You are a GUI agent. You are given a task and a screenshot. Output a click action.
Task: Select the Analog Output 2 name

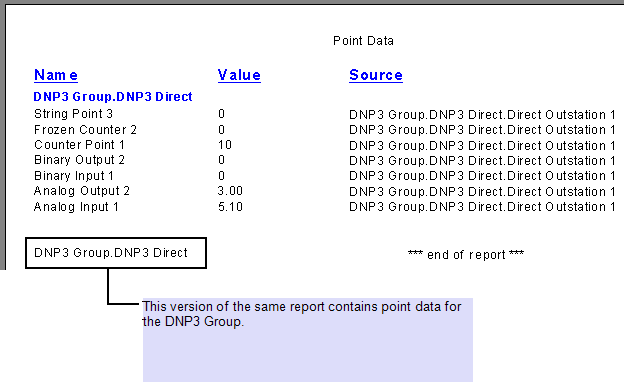click(82, 191)
